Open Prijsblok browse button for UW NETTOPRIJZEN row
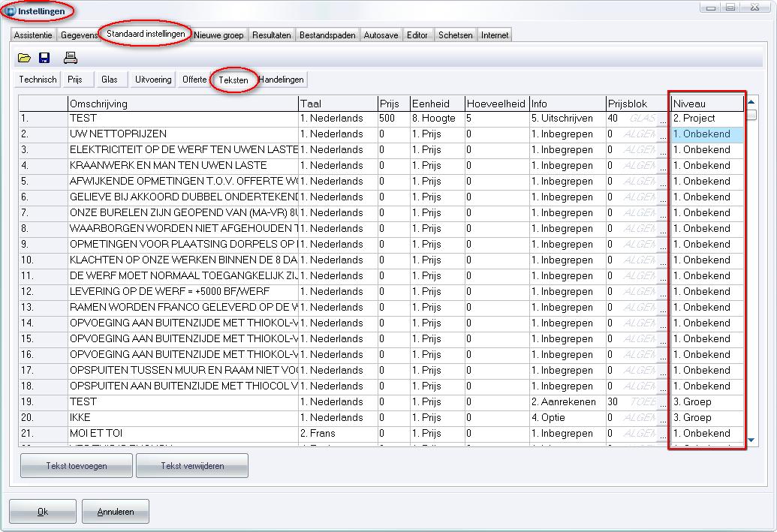The image size is (777, 532). click(663, 135)
